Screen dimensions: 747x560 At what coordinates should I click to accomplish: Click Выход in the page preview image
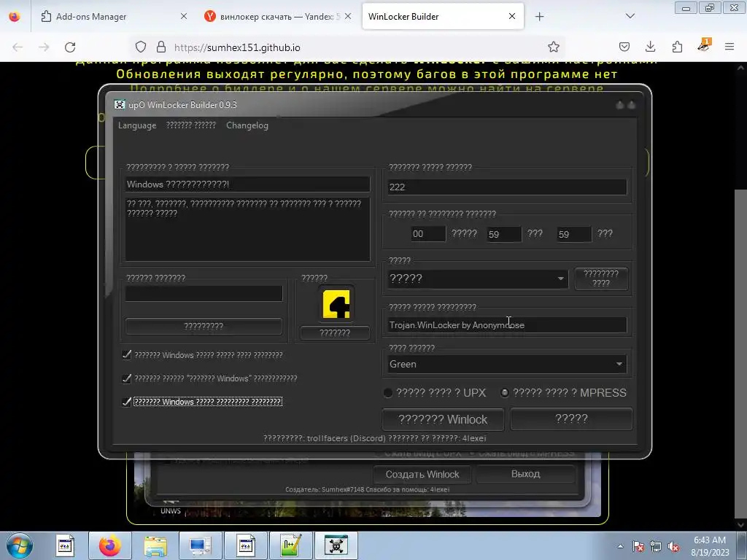pos(525,474)
